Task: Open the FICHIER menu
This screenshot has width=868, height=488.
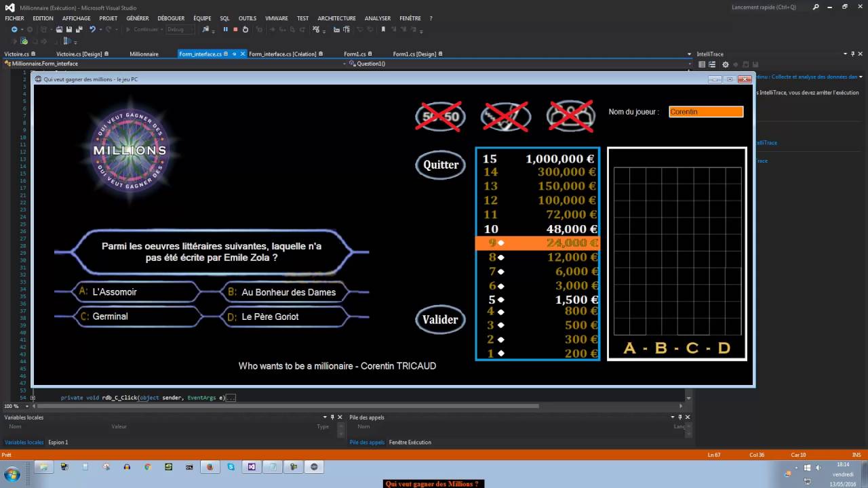Action: click(x=14, y=18)
